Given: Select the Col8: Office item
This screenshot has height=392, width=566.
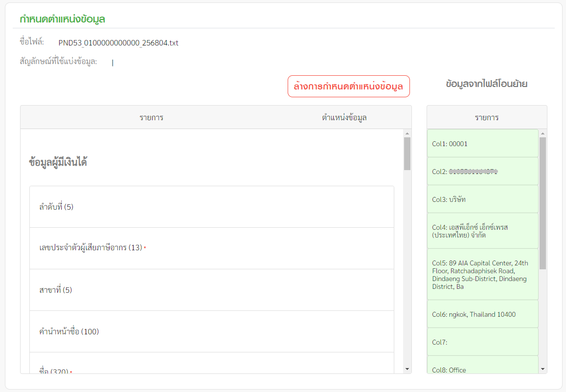Looking at the screenshot, I should pyautogui.click(x=482, y=367).
